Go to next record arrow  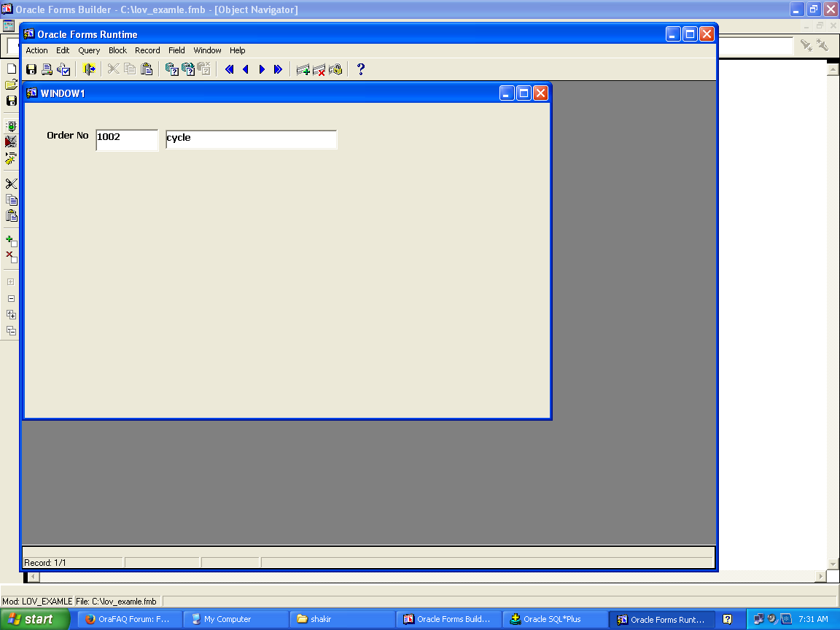(262, 69)
